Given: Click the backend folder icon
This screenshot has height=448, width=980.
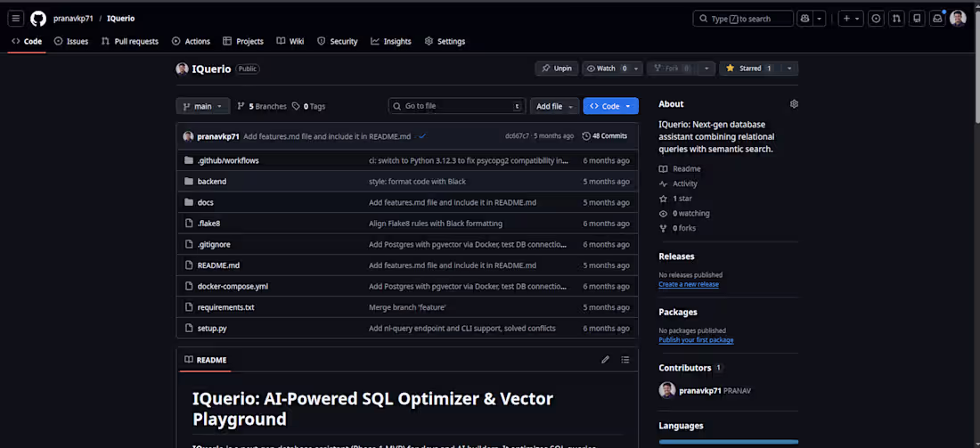Looking at the screenshot, I should tap(189, 181).
